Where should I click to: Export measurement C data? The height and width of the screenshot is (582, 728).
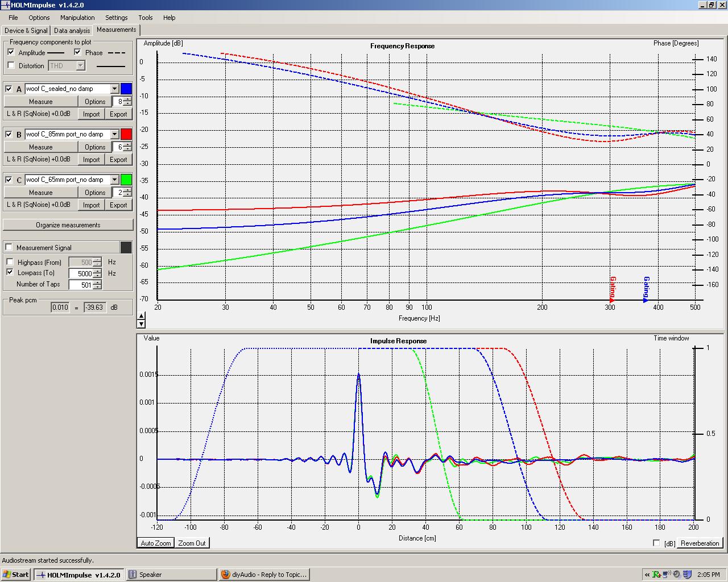click(118, 205)
